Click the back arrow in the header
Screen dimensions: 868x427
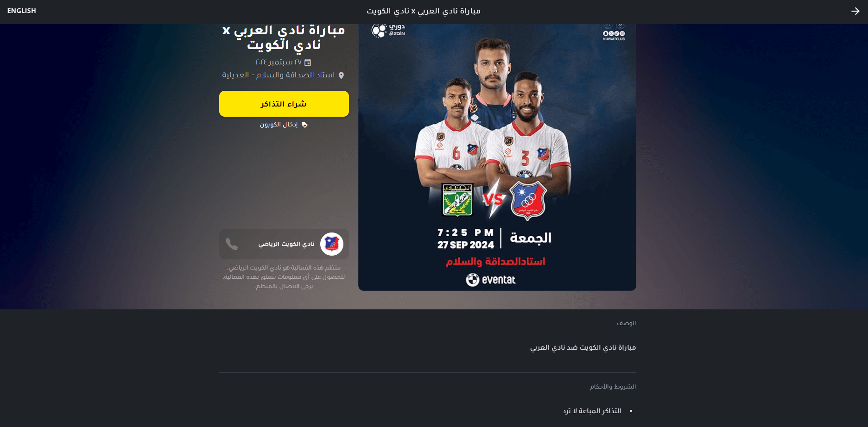[855, 11]
